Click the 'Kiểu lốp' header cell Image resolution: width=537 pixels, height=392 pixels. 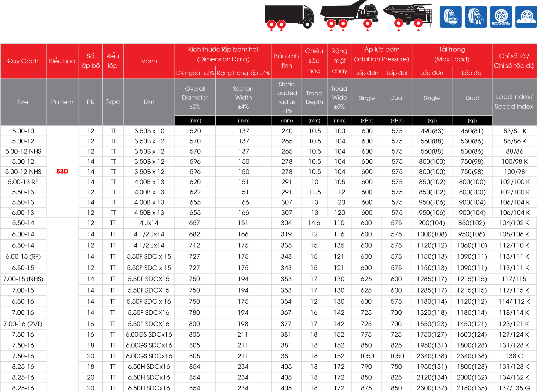pos(113,61)
